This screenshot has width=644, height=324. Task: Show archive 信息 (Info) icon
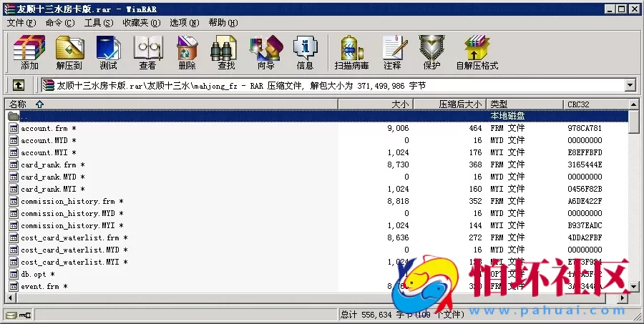305,52
